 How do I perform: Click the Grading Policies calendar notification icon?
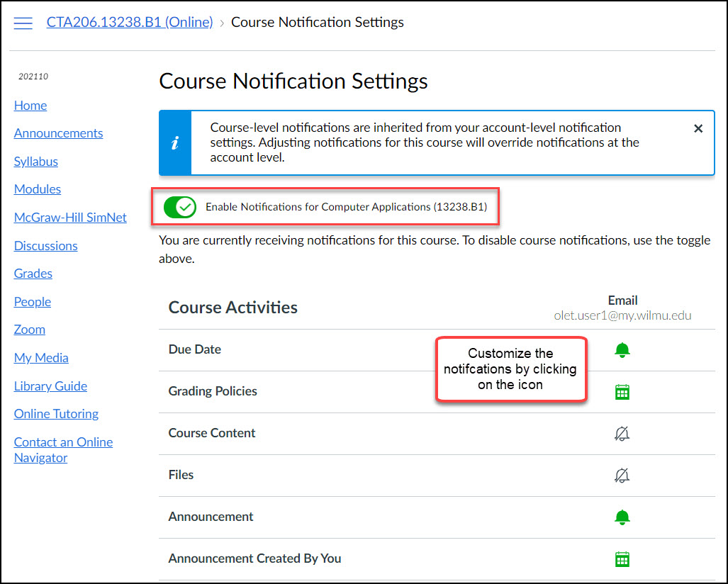coord(622,391)
